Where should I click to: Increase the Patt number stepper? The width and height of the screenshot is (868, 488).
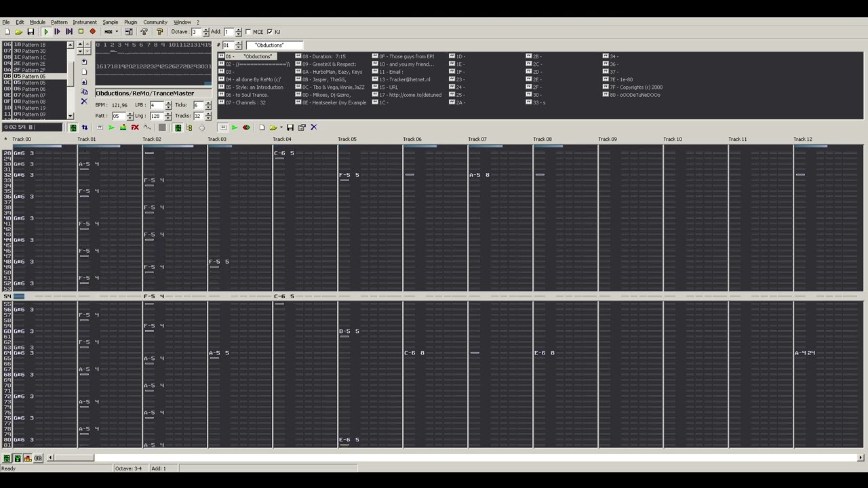click(x=130, y=114)
